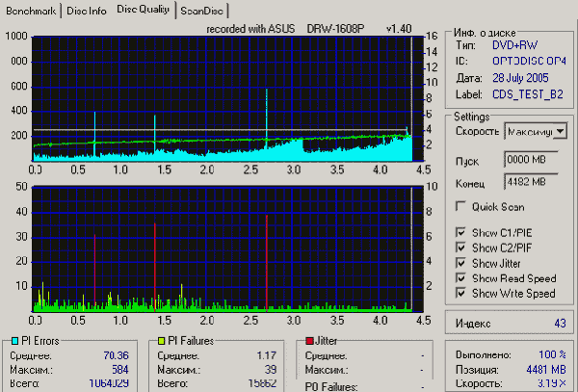Click the Позиция value 4481 MB
This screenshot has width=578, height=392.
click(x=546, y=370)
